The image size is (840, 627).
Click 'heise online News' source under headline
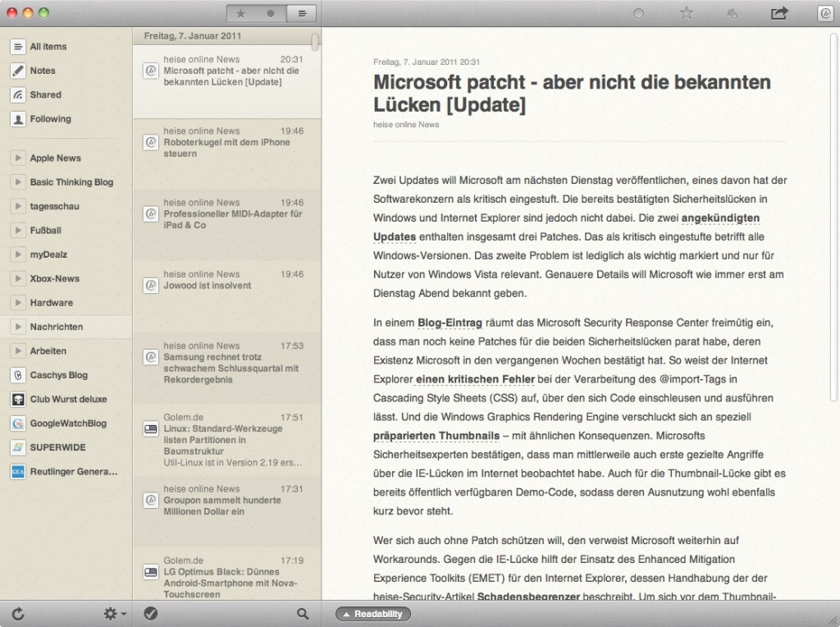(406, 124)
